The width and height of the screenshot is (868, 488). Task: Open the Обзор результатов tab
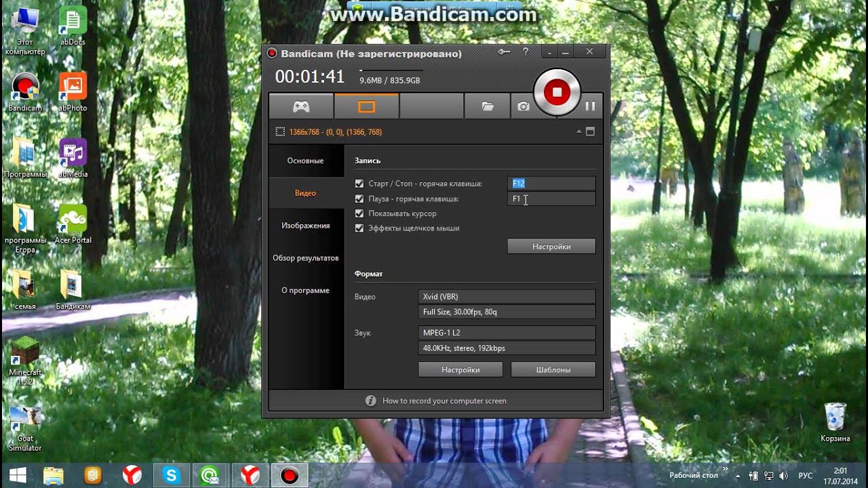pos(305,258)
